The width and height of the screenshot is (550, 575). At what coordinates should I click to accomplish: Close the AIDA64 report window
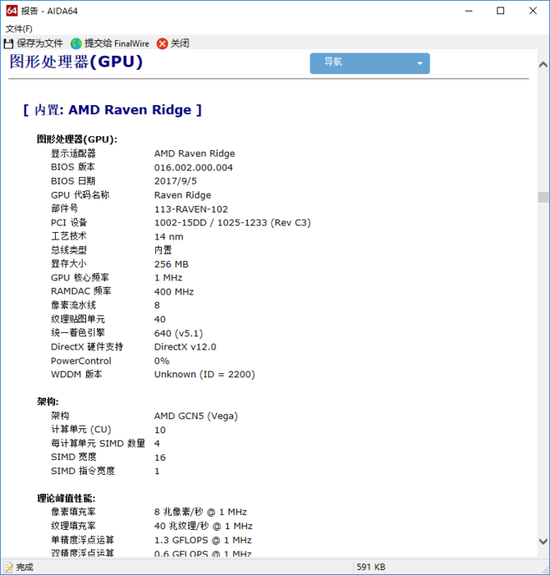(x=533, y=11)
